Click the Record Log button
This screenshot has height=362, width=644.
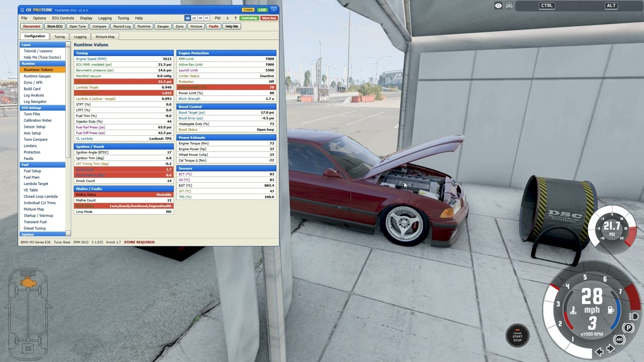pyautogui.click(x=122, y=26)
